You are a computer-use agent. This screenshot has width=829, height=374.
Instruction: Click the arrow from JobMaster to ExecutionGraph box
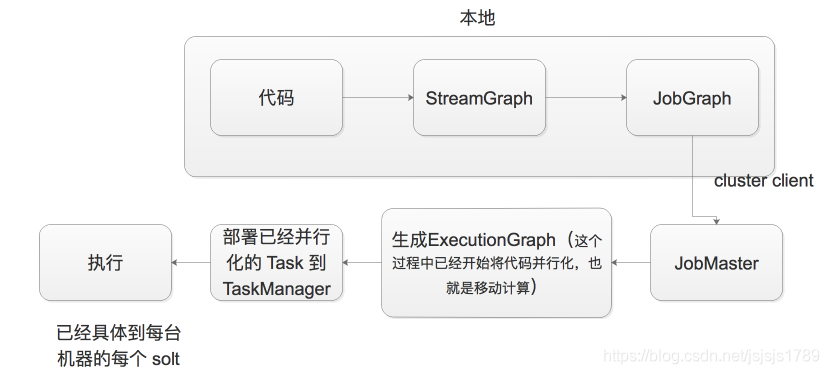[x=631, y=262]
